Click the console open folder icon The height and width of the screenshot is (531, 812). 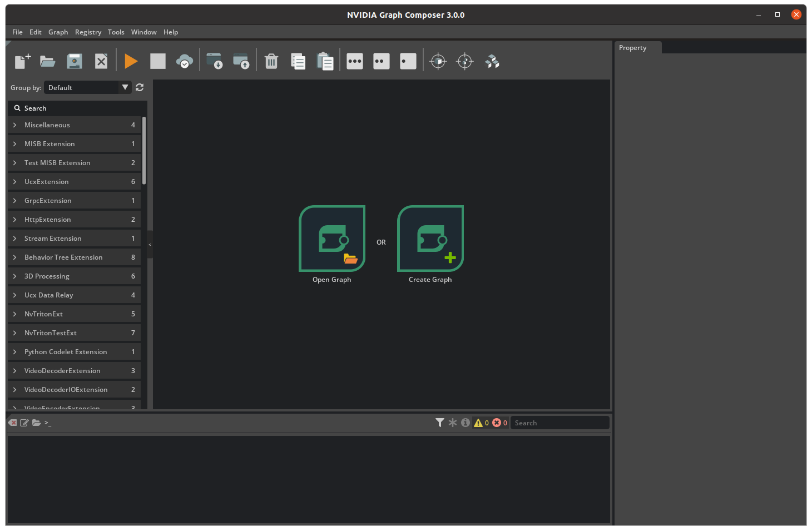pos(36,423)
